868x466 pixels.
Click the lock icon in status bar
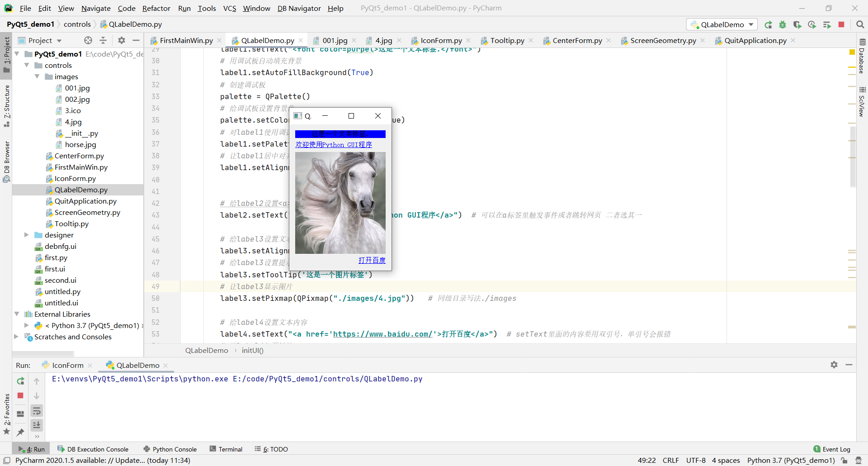coord(844,460)
